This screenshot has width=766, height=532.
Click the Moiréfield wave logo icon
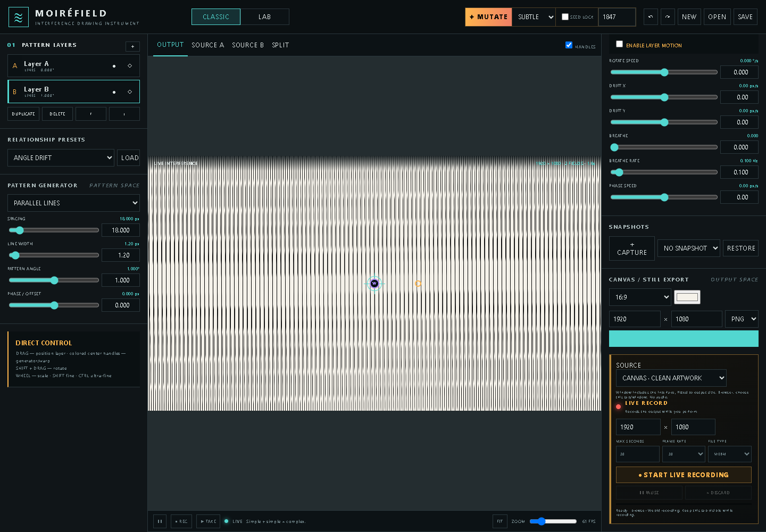(19, 17)
